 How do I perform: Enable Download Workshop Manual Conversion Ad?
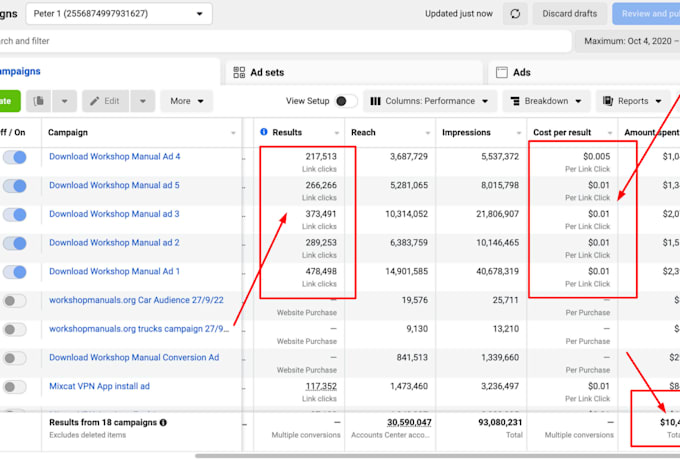coord(15,358)
